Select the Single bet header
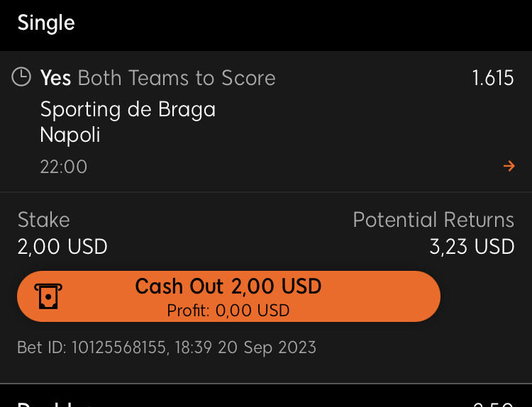Viewport: 532px width, 407px height. click(x=46, y=23)
